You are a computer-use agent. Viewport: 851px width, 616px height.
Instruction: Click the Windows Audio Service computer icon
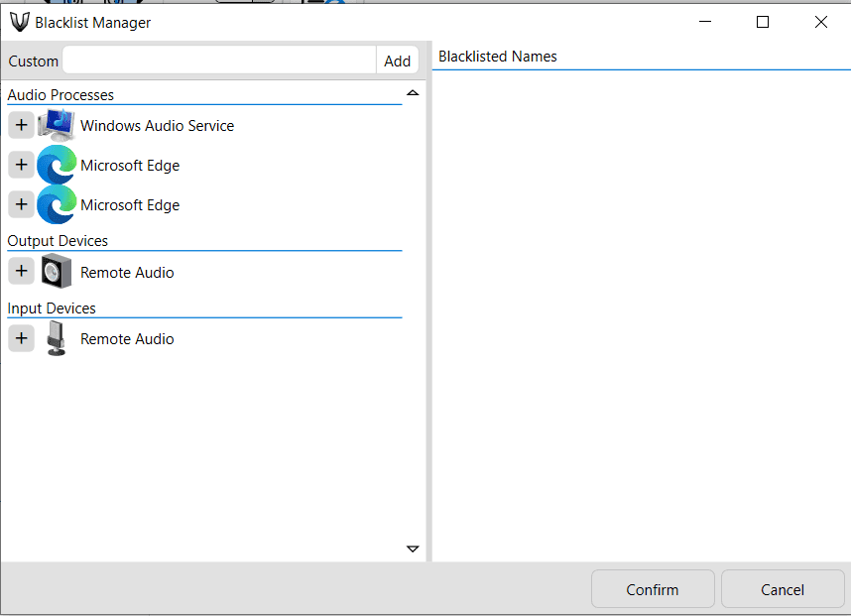pyautogui.click(x=56, y=126)
